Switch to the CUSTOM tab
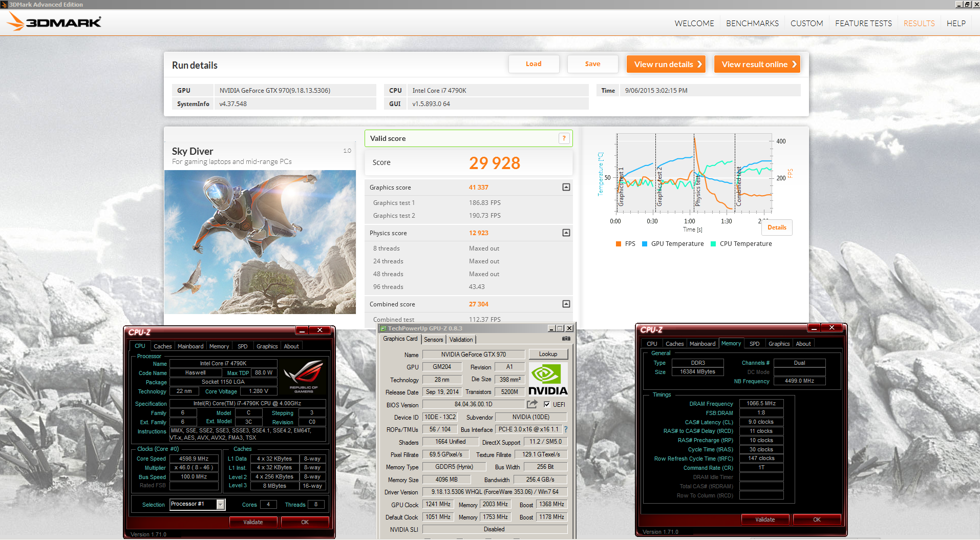The height and width of the screenshot is (540, 980). point(806,24)
